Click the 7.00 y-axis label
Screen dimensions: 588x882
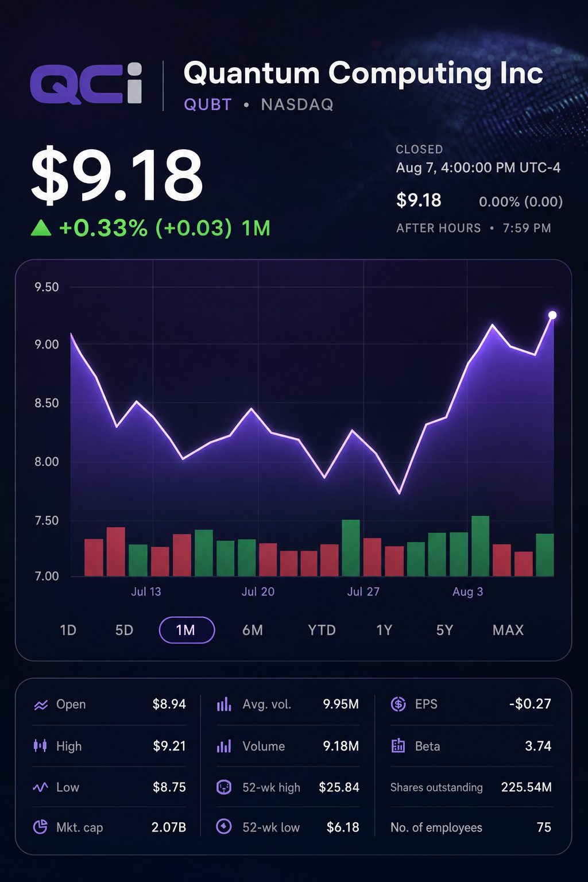coord(47,577)
